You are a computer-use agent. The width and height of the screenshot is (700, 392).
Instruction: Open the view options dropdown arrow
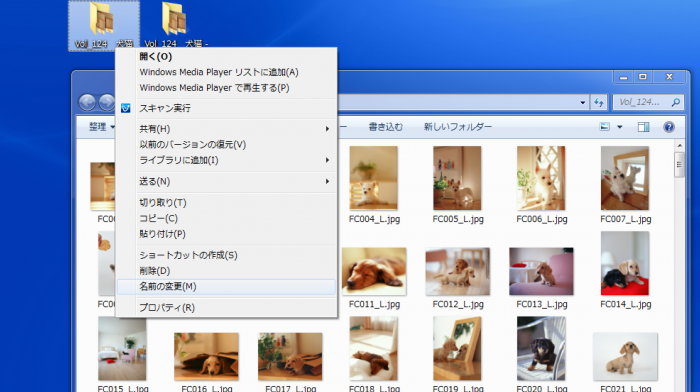point(620,127)
